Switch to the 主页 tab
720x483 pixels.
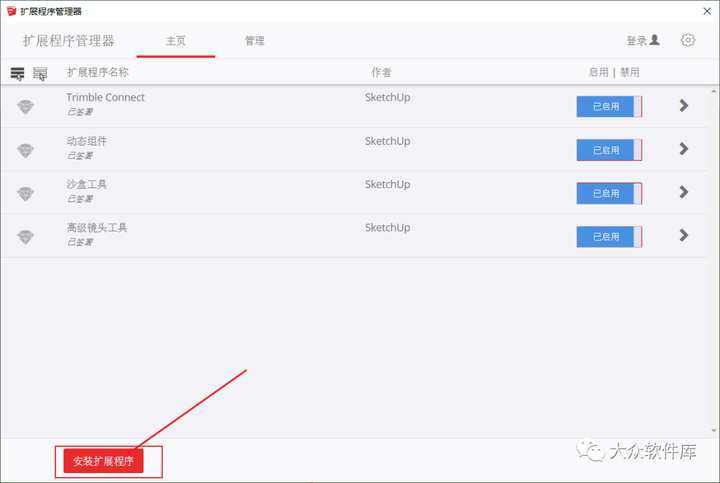click(176, 41)
